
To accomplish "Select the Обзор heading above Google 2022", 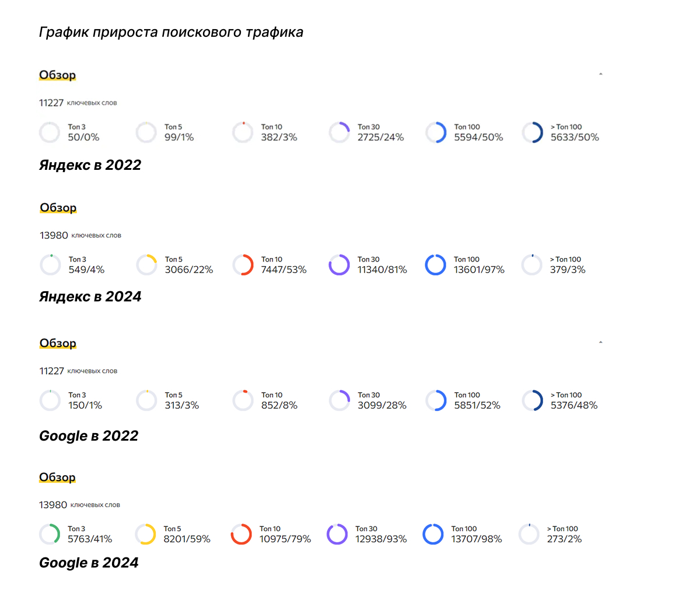I will [58, 343].
